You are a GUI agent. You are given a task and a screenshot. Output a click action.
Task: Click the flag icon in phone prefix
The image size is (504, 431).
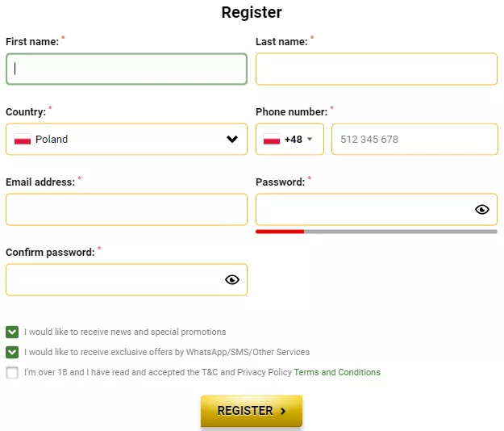[x=272, y=140]
